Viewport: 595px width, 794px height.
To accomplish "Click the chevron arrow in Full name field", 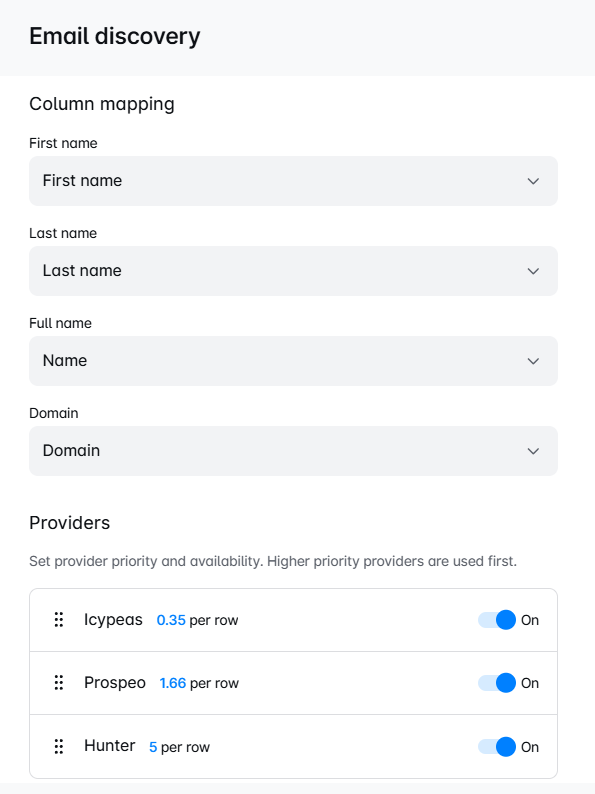I will coord(533,361).
